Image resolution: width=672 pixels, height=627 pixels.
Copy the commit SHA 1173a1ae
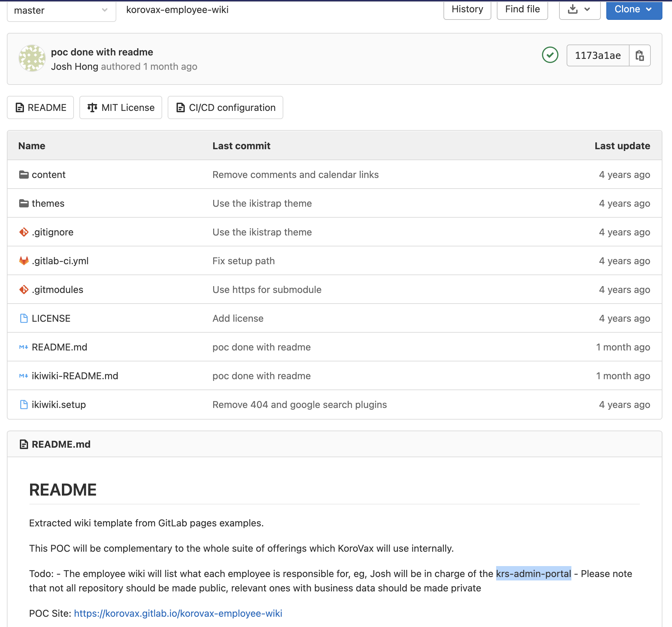[639, 55]
